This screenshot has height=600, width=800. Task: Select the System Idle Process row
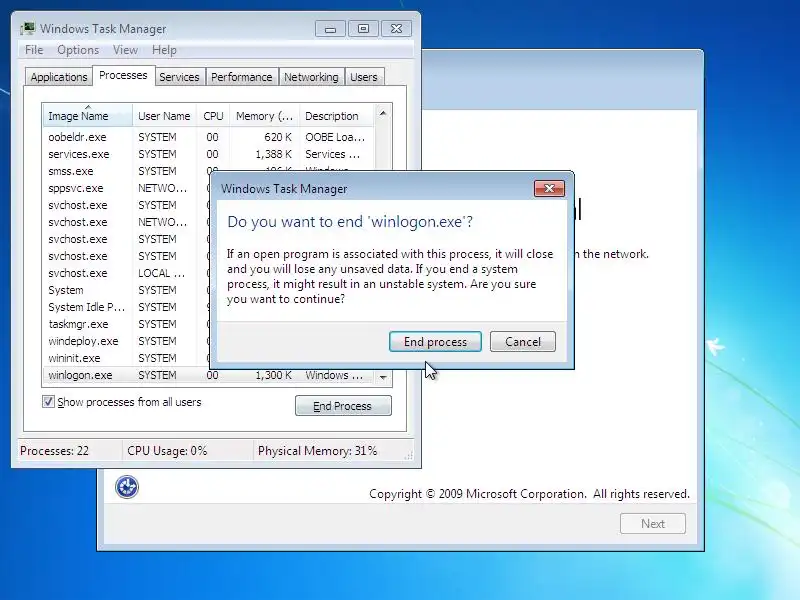pos(127,307)
